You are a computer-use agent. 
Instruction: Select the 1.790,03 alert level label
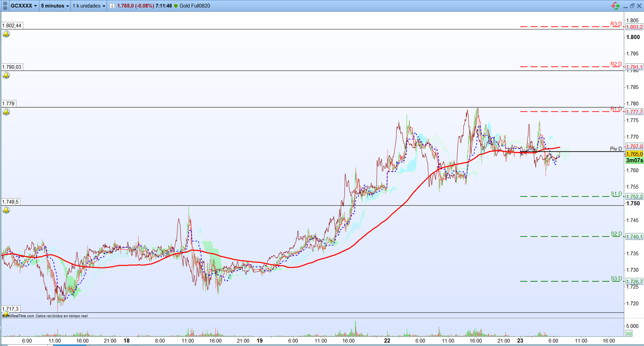12,67
